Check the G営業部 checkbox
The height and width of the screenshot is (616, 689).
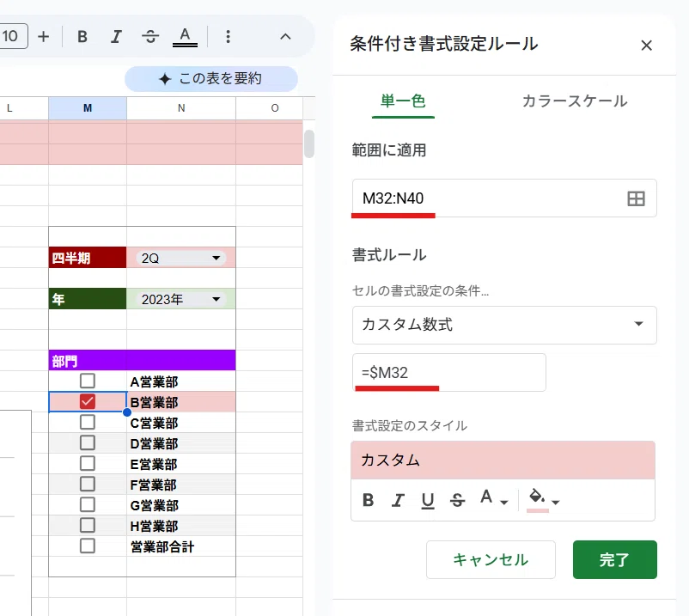click(x=88, y=505)
